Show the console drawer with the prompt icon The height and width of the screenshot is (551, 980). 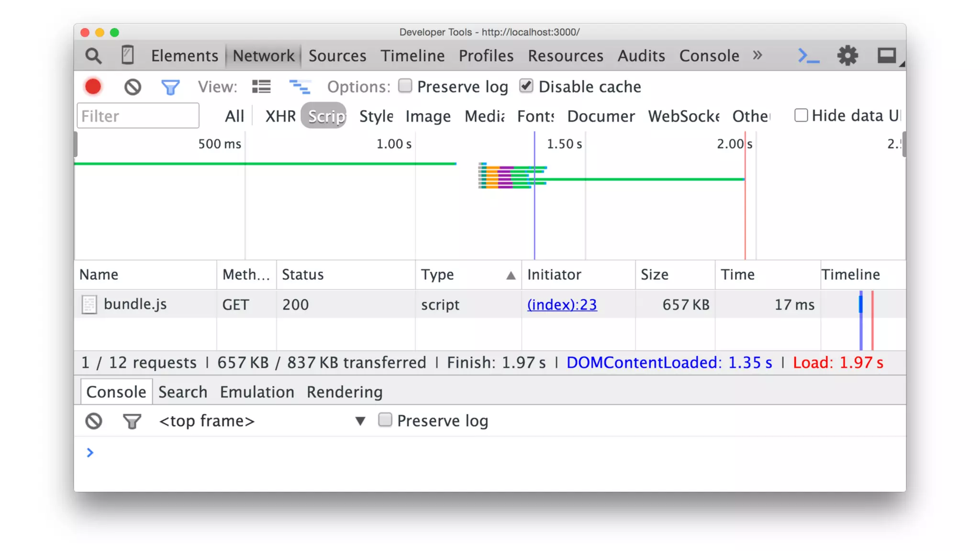(x=808, y=56)
